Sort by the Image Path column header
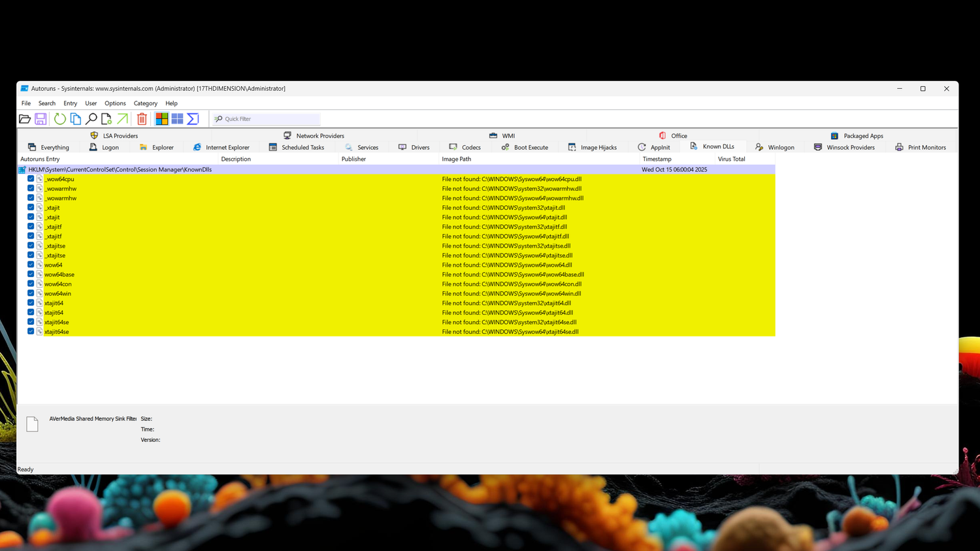The height and width of the screenshot is (551, 980). pos(539,159)
